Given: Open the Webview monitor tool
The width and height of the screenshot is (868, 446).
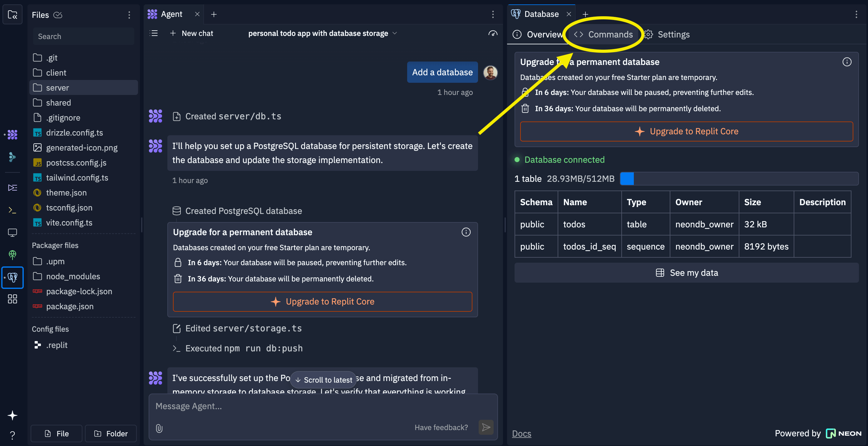Looking at the screenshot, I should tap(12, 232).
